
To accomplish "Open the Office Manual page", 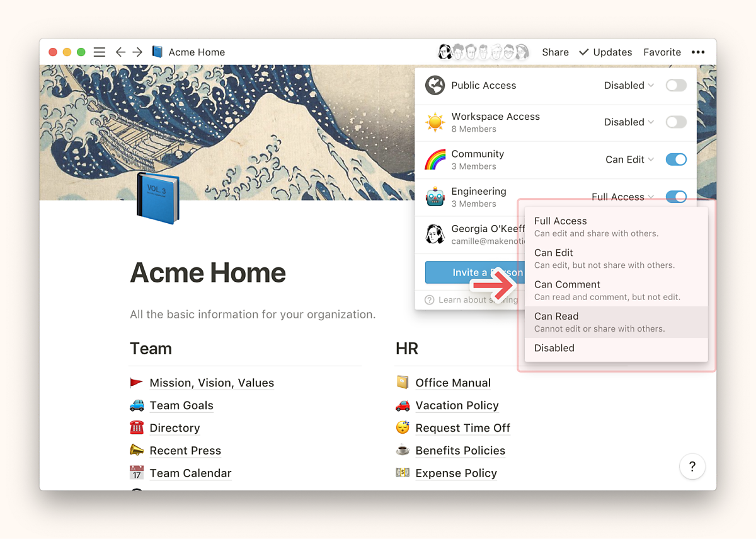I will [453, 383].
